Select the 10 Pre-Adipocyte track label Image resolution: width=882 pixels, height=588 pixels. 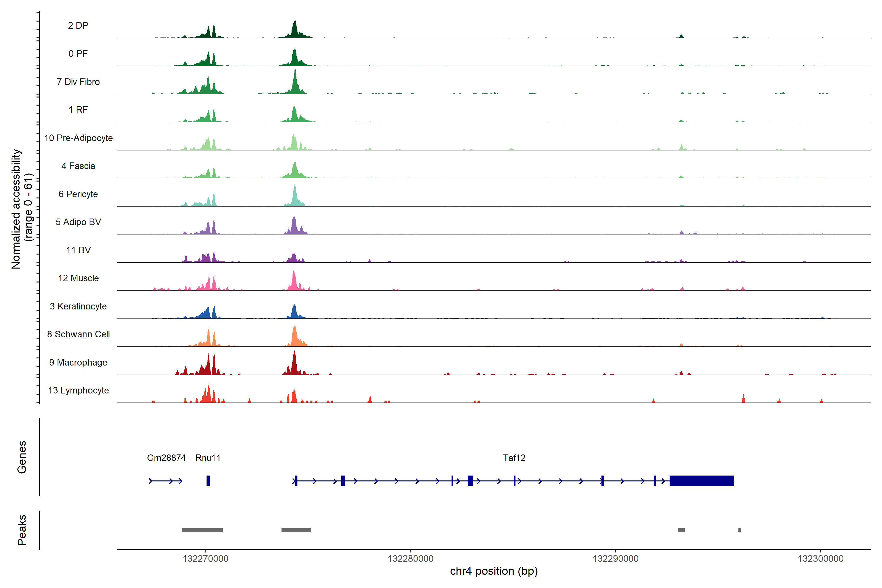(78, 138)
